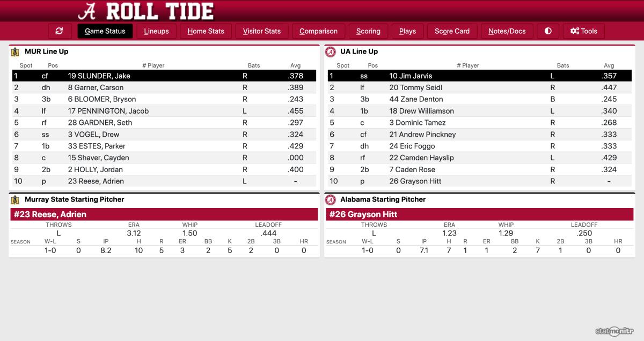Show the Score Card view
The width and height of the screenshot is (644, 341).
coord(452,31)
